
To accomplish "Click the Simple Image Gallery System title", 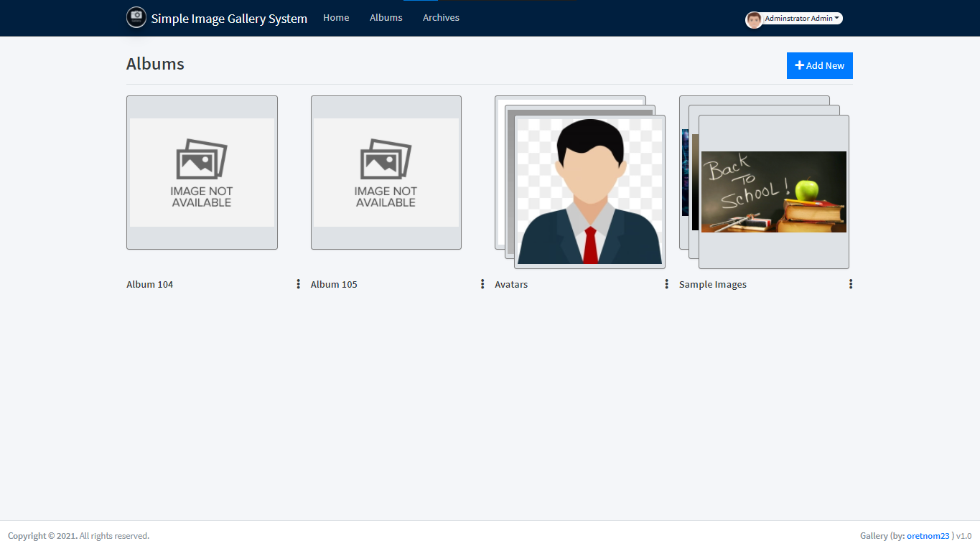I will (x=229, y=19).
